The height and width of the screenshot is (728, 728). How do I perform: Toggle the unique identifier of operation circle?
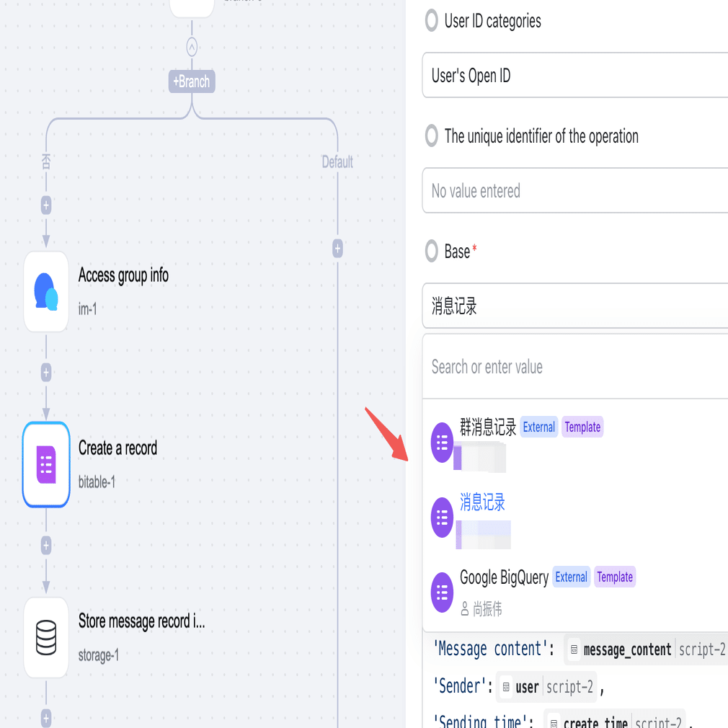click(431, 136)
